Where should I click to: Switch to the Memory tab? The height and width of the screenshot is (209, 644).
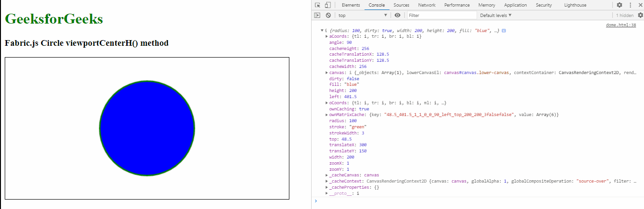487,5
